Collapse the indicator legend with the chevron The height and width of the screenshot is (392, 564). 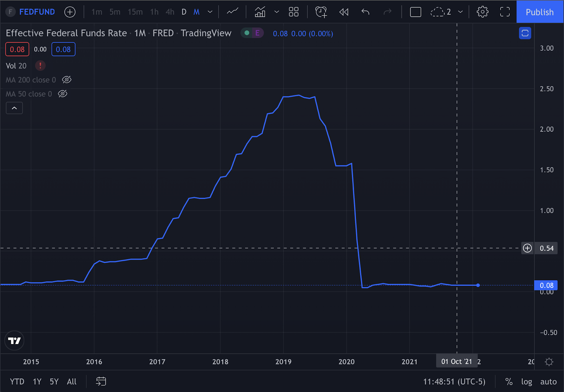point(14,108)
